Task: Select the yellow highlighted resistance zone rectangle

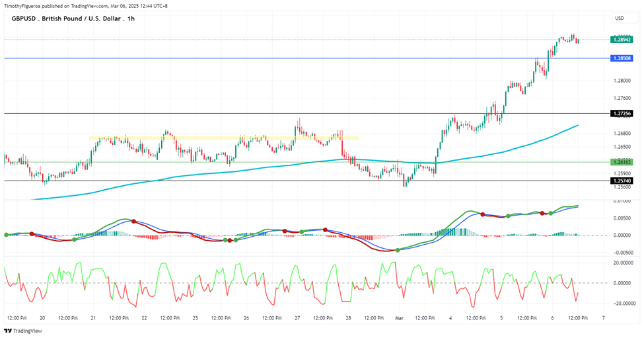Action: [225, 138]
